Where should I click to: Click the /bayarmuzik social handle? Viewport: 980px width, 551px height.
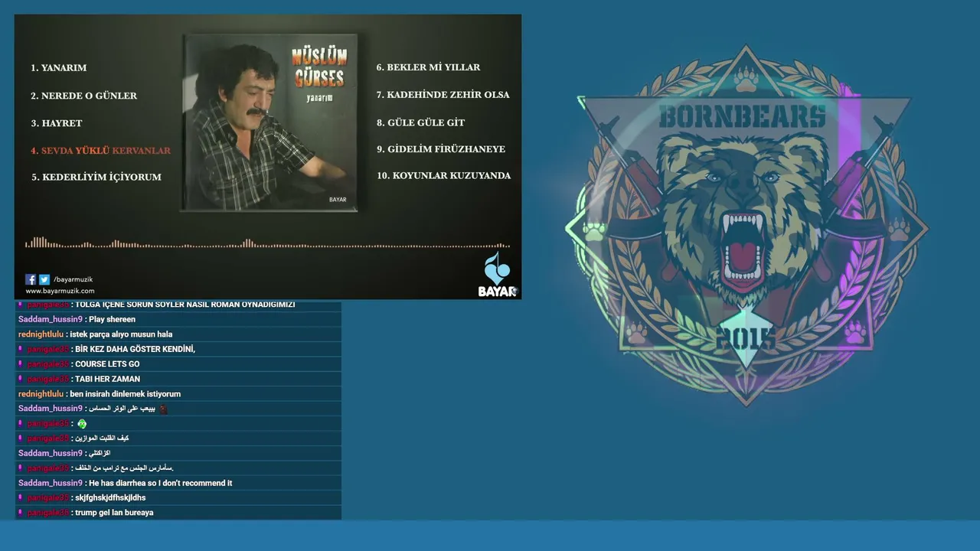pos(73,279)
